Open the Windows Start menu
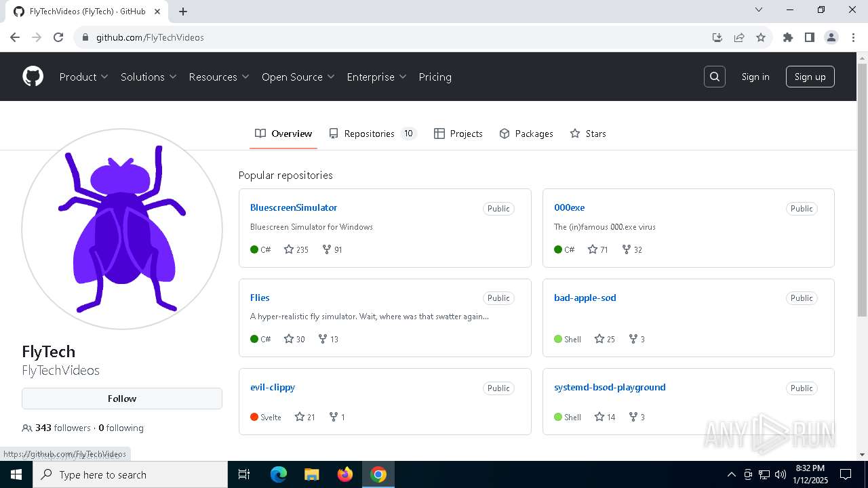 click(16, 474)
